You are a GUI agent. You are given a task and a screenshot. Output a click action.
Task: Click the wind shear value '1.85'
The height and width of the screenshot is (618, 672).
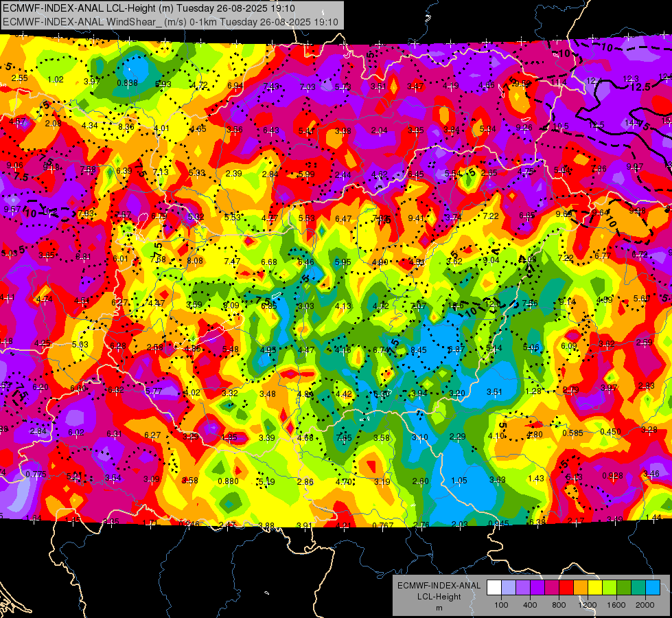pos(229,437)
